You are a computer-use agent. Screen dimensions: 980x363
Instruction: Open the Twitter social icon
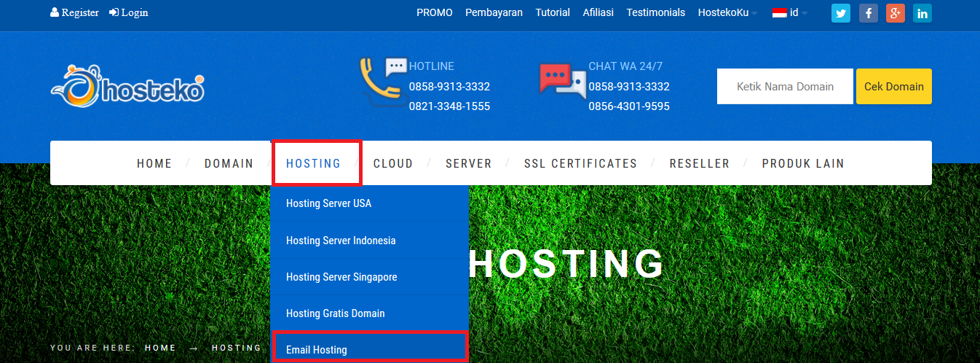point(841,13)
